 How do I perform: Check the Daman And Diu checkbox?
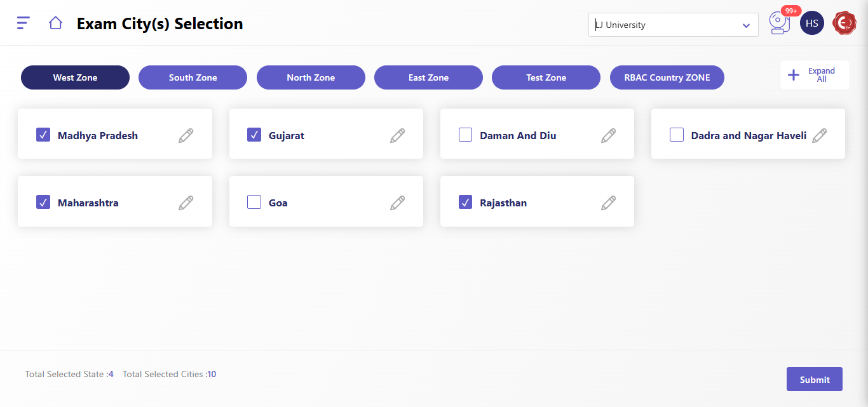point(465,135)
